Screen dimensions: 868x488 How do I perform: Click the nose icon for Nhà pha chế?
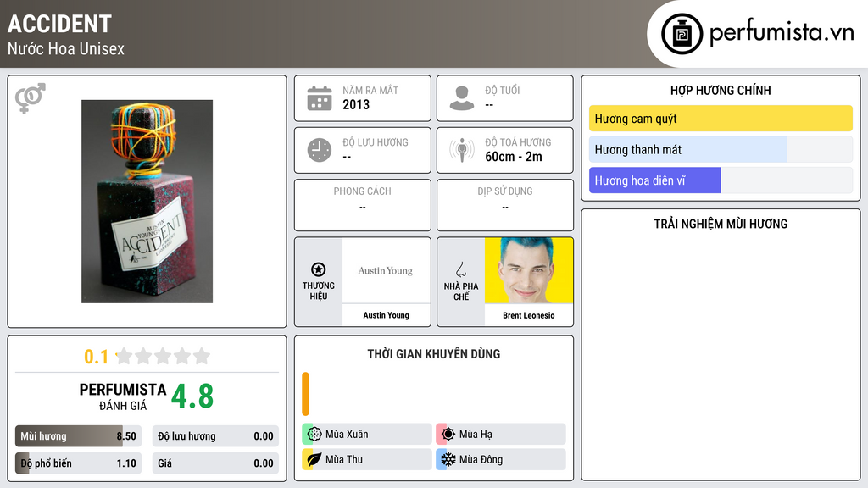pyautogui.click(x=460, y=270)
